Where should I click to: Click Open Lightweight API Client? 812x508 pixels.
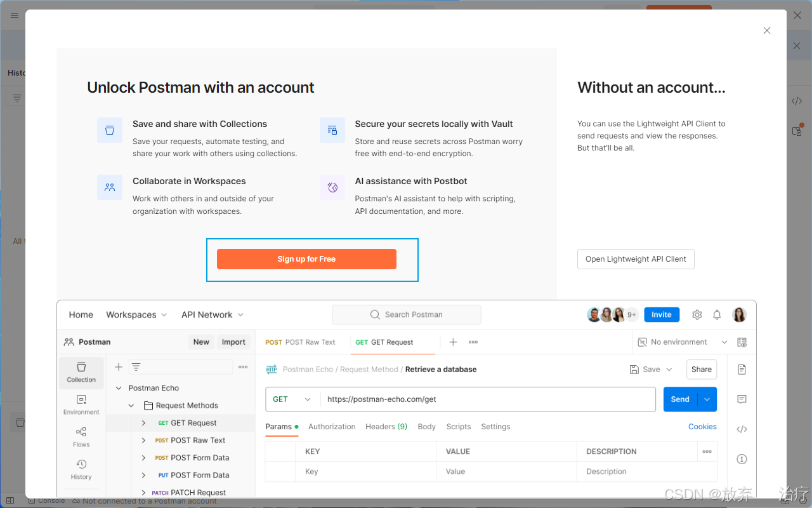(x=636, y=259)
